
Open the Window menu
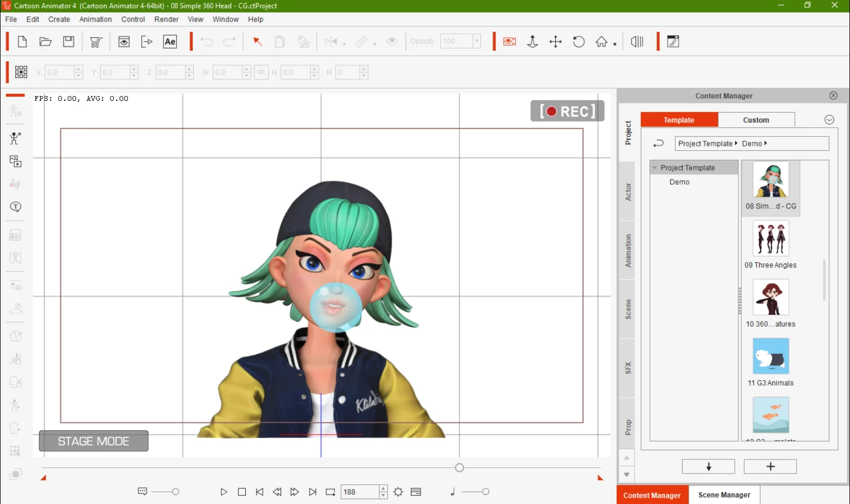tap(225, 19)
